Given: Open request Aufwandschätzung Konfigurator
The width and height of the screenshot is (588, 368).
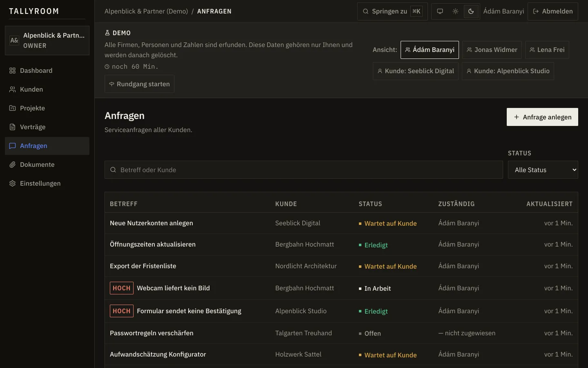Looking at the screenshot, I should [158, 355].
